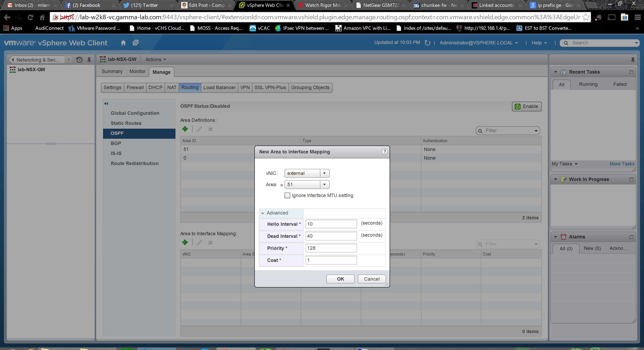Select BGP in routing menu
644x350 pixels.
pos(116,143)
